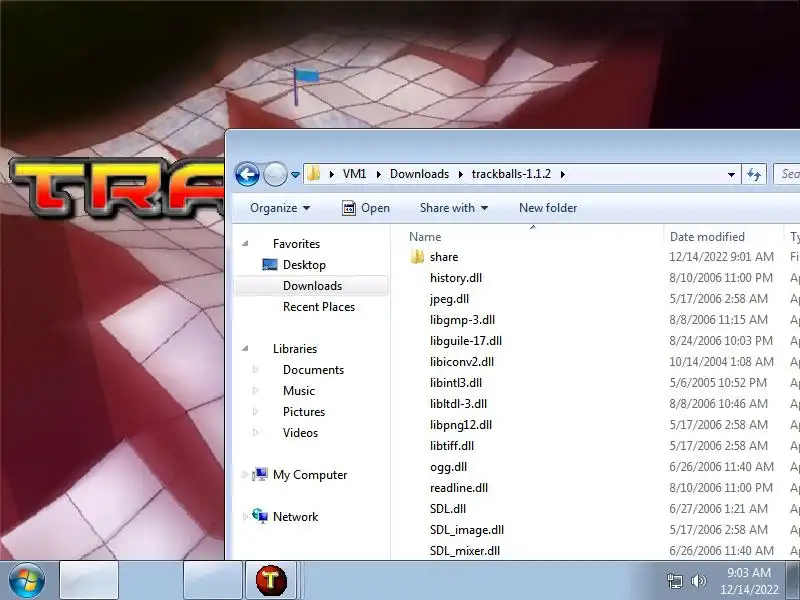Go back with the Explorer back arrow
Viewport: 800px width, 600px height.
click(x=247, y=174)
